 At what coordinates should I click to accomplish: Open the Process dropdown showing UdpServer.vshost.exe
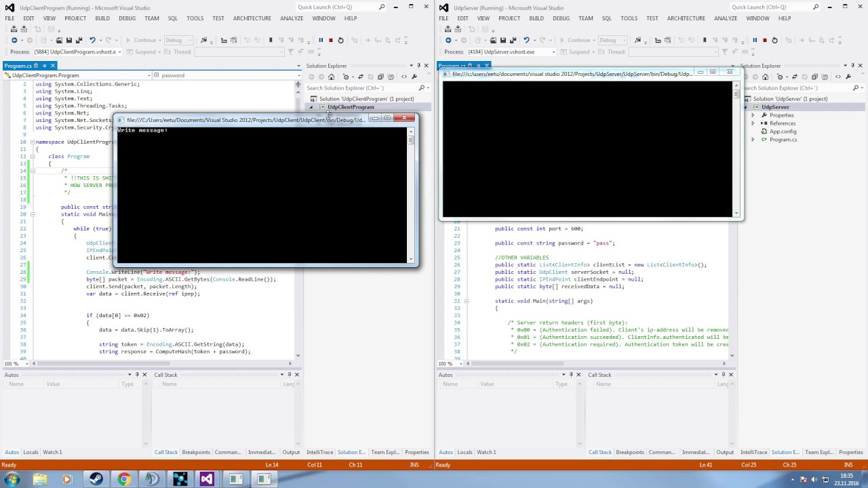coord(553,52)
